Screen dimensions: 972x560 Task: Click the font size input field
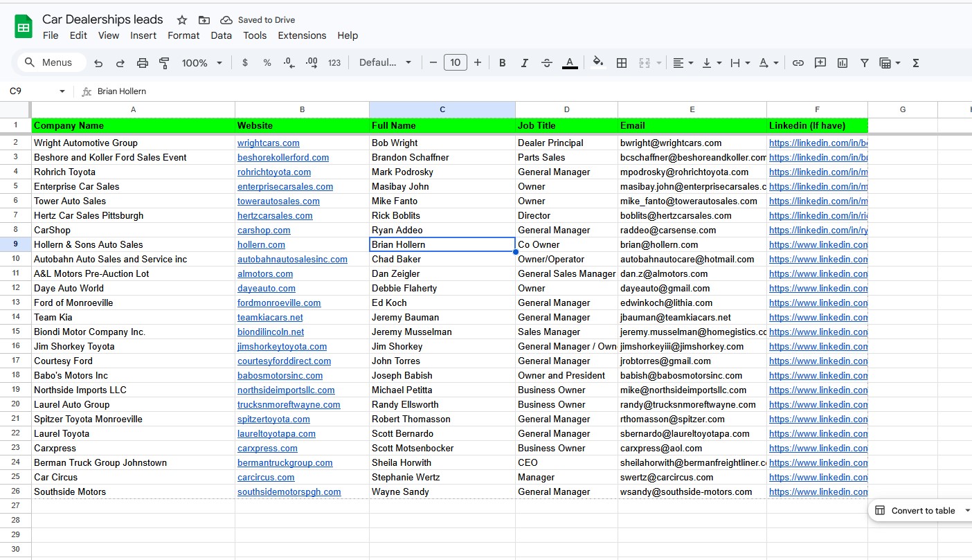click(x=455, y=63)
